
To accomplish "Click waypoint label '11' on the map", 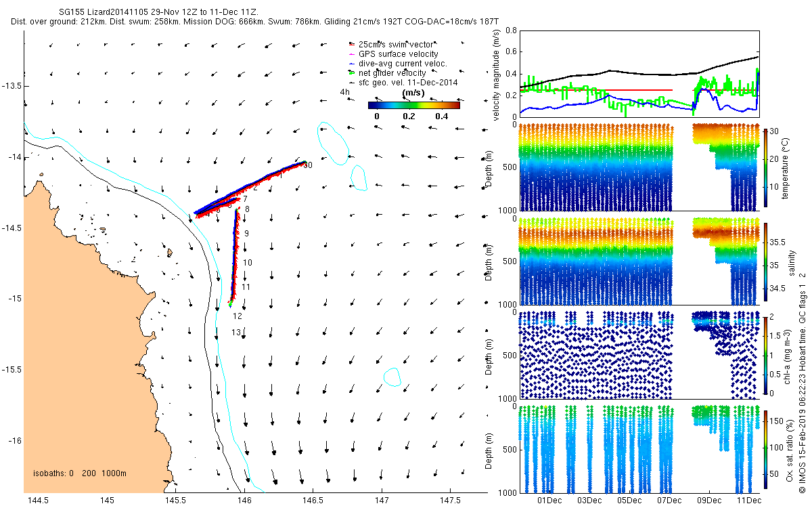I will (x=246, y=288).
